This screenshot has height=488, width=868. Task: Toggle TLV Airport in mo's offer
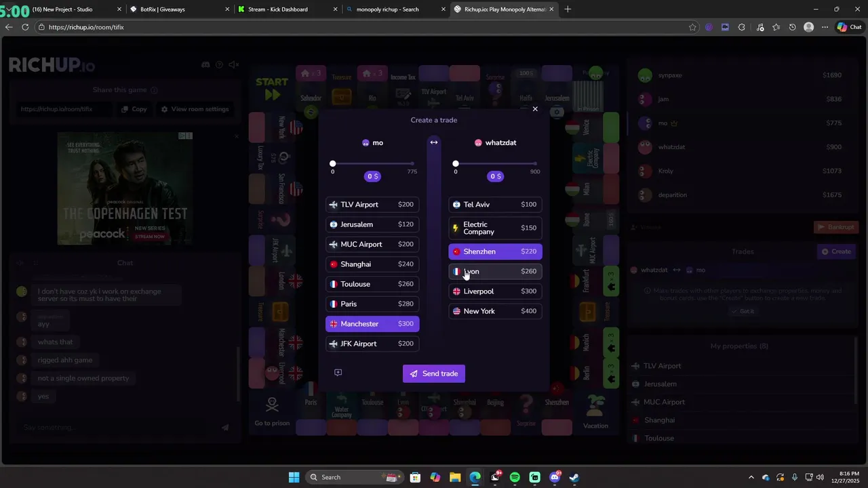[372, 205]
